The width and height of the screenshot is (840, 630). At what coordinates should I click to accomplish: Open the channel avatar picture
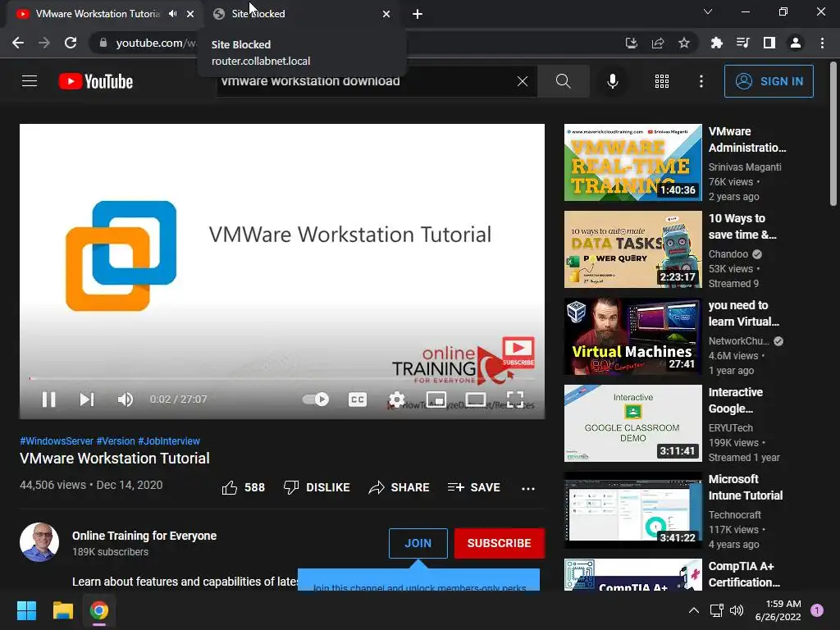tap(39, 542)
